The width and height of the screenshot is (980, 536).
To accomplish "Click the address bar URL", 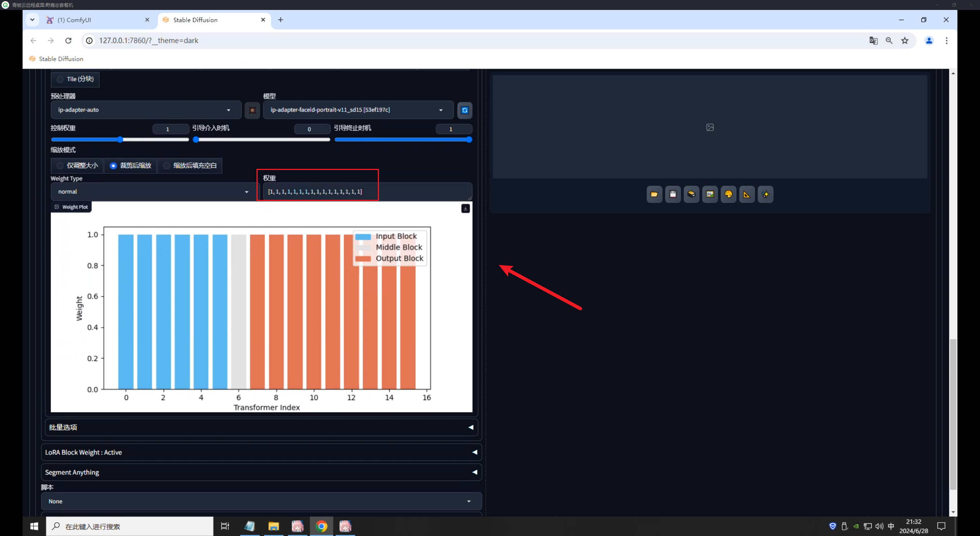I will coord(149,41).
